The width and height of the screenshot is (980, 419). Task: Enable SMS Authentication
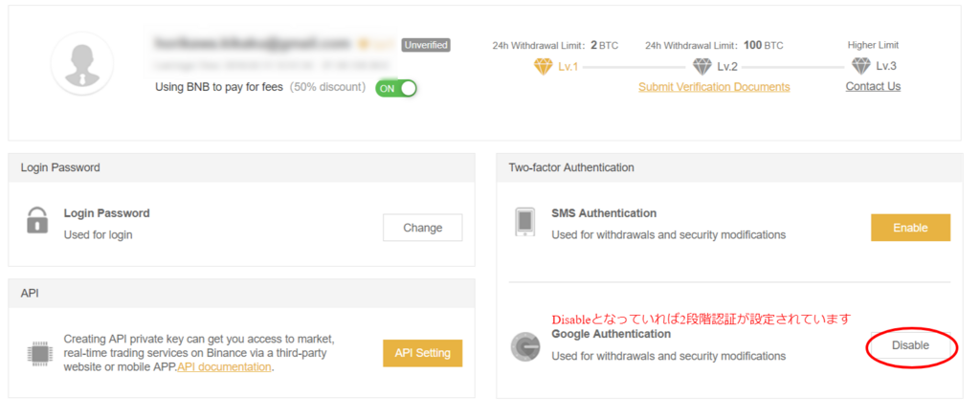click(909, 228)
